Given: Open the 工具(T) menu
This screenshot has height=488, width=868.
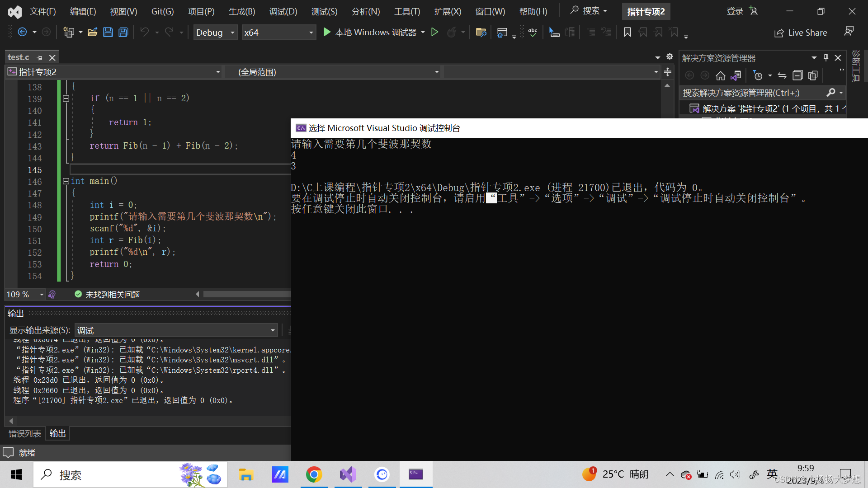Looking at the screenshot, I should click(407, 11).
